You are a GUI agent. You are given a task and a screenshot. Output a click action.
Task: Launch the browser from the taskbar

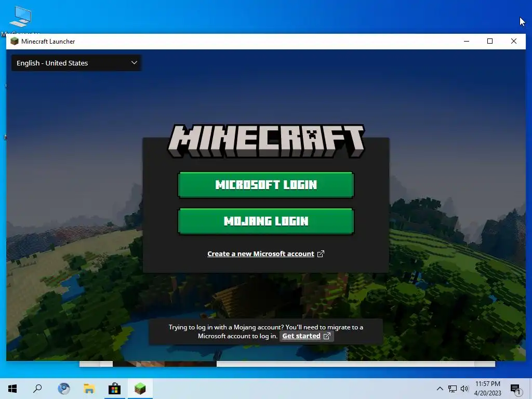tap(63, 389)
